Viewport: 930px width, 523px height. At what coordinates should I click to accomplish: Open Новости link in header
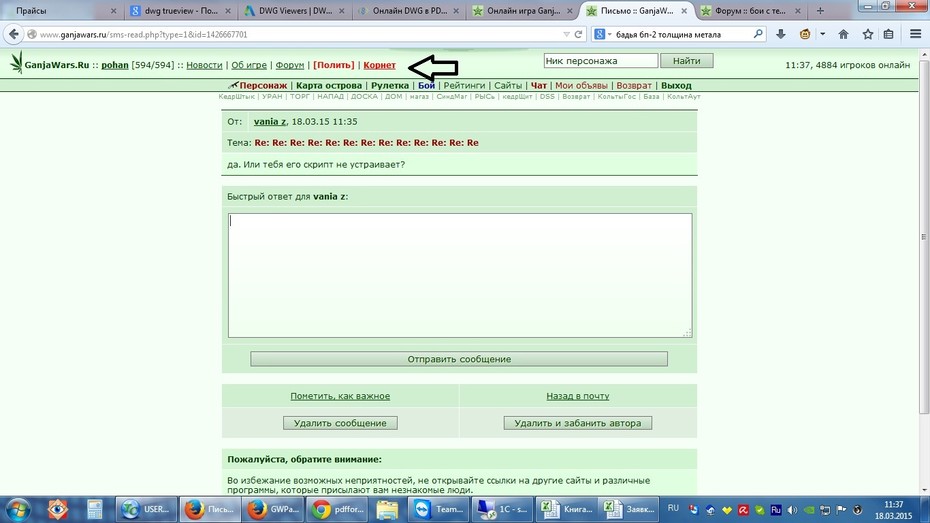(204, 65)
